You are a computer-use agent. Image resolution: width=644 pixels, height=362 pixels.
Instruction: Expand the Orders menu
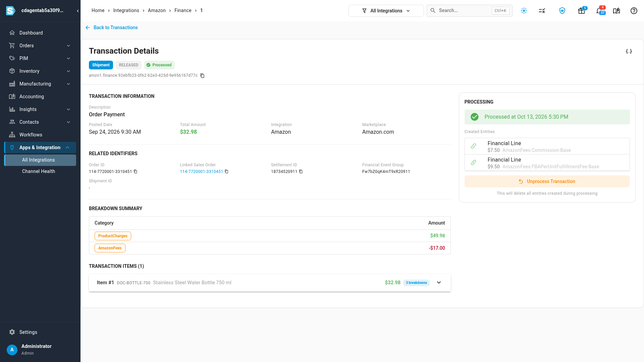[40, 46]
